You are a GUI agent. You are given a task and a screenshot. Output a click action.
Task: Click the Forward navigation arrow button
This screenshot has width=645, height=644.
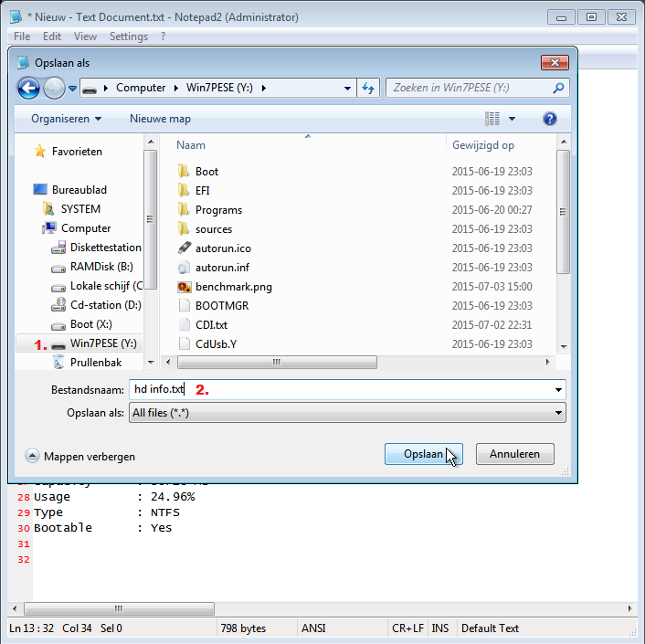coord(54,88)
